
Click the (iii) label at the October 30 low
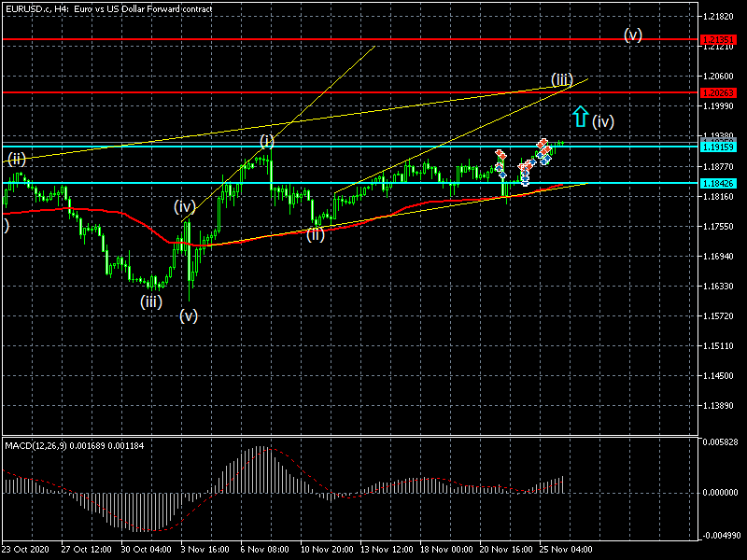coord(151,301)
